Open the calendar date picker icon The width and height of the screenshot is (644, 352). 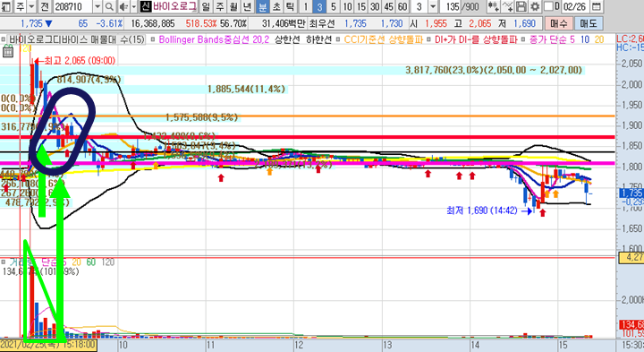coord(597,6)
